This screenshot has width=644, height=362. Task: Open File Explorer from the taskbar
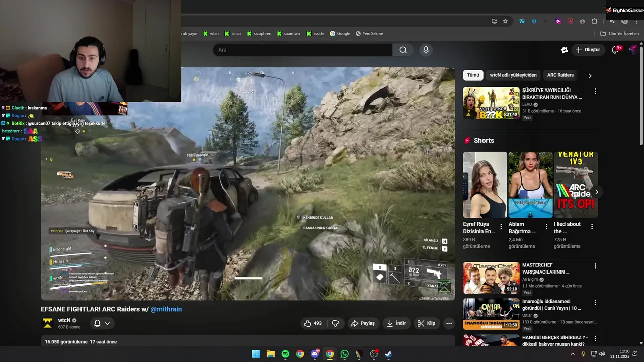[x=270, y=354]
